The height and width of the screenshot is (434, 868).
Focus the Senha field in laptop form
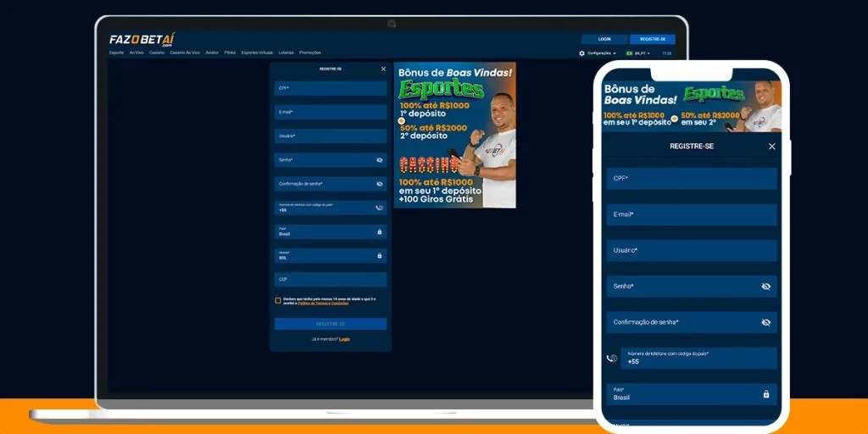tap(331, 160)
